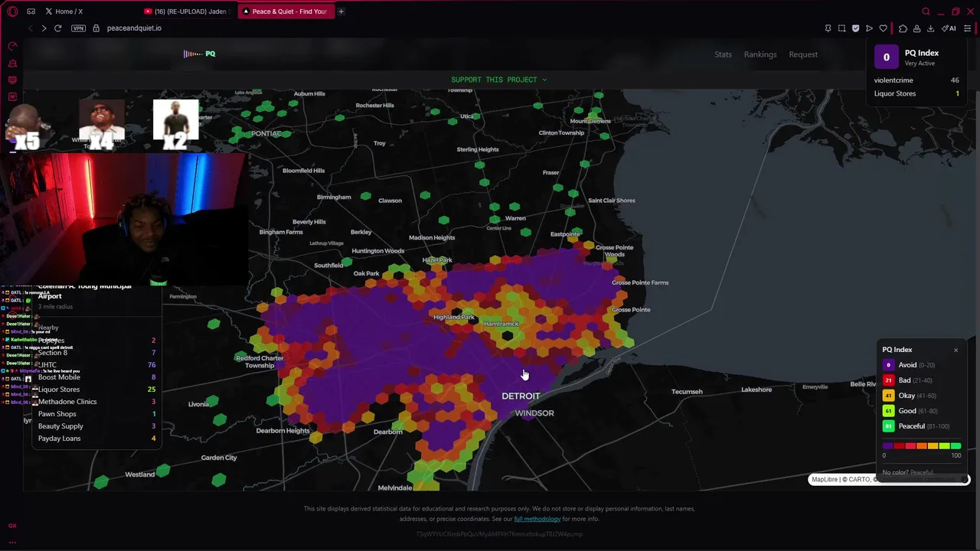Click the Peaceful bright green legend swatch
This screenshot has height=551, width=980.
tap(888, 426)
